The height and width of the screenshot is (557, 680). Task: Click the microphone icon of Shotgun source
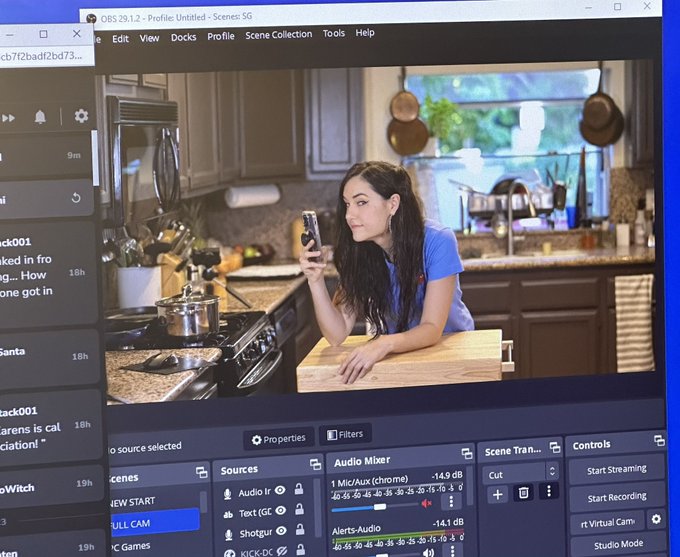[229, 535]
